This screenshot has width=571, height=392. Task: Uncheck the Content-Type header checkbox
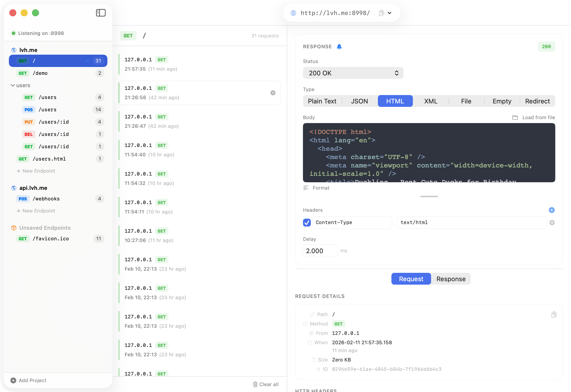point(307,222)
